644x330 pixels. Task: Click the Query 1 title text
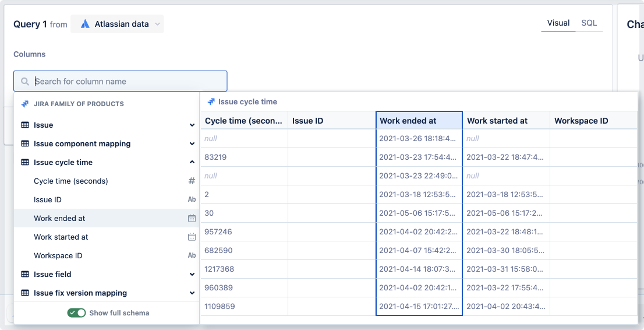(x=30, y=24)
